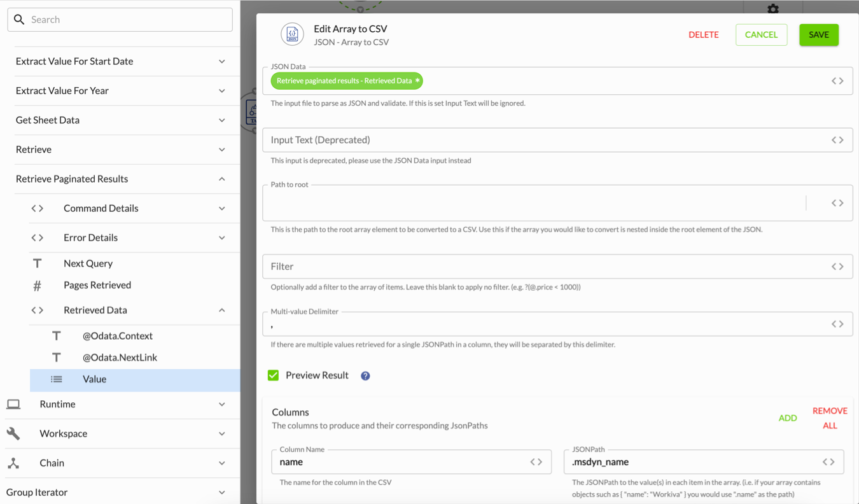Expand the Error Details chevron

[222, 238]
